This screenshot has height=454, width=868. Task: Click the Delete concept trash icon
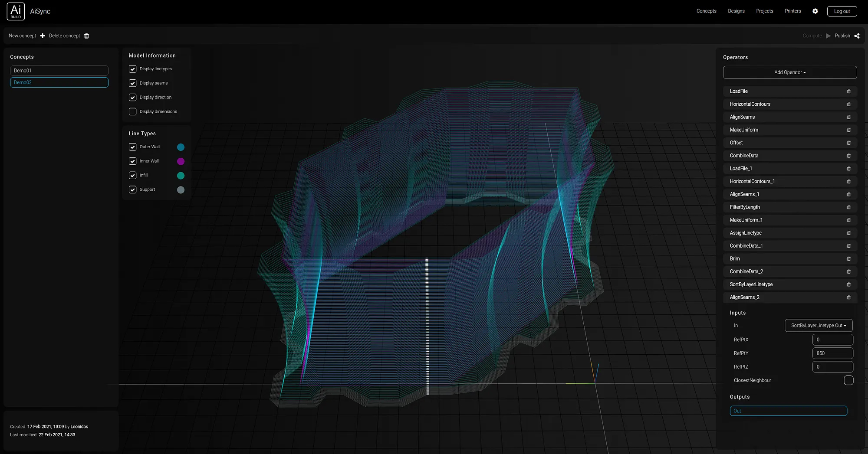click(x=86, y=36)
